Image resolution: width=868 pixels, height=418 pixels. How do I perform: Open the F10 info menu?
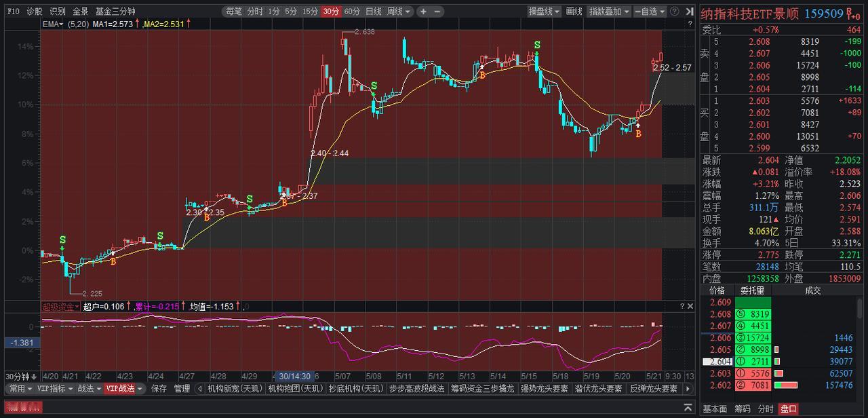click(x=13, y=12)
